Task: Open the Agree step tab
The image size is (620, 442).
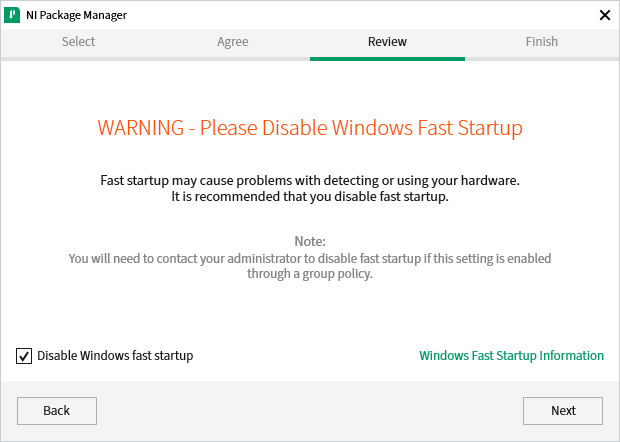Action: click(x=232, y=42)
